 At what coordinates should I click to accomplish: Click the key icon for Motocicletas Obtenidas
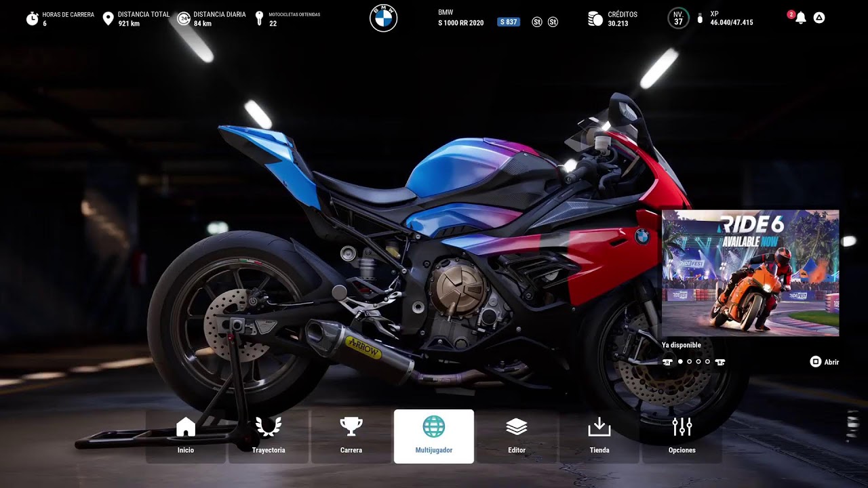[259, 18]
